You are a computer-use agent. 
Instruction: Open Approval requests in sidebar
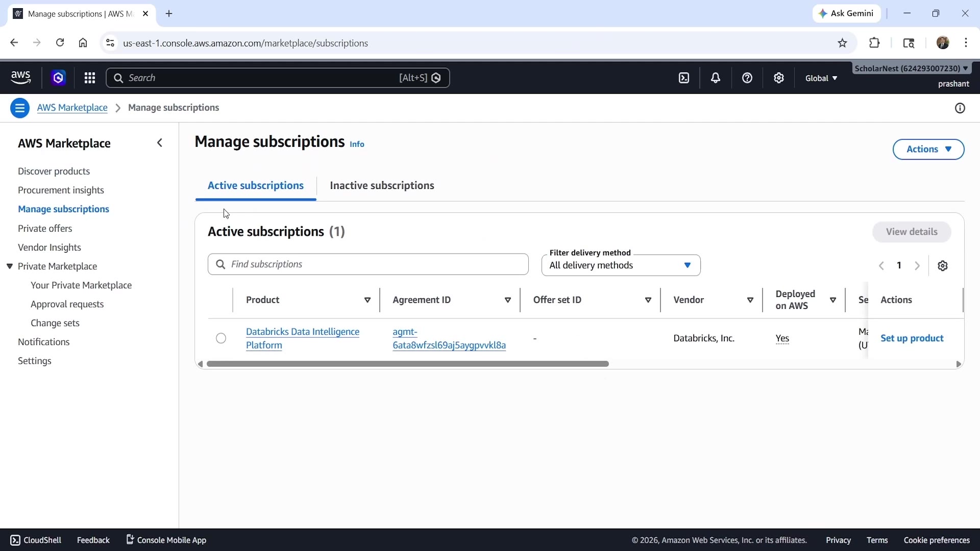67,304
